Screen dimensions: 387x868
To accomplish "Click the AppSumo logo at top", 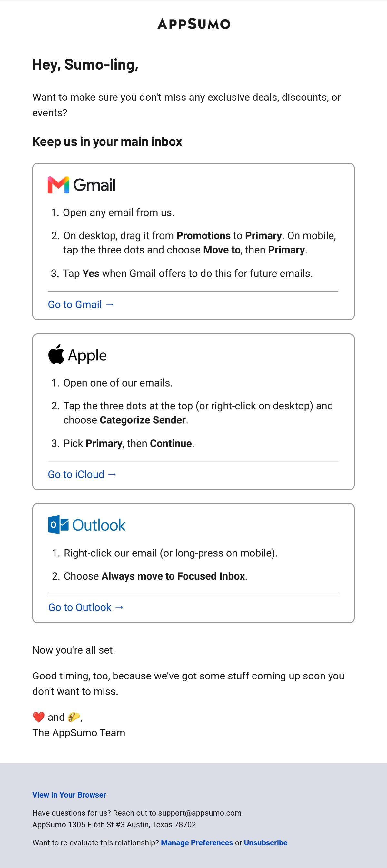I will point(193,24).
